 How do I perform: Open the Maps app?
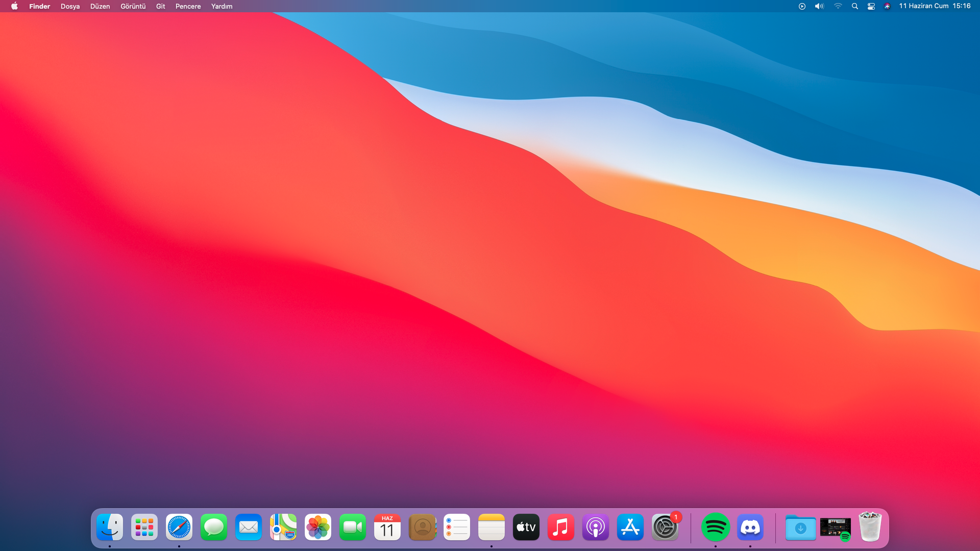coord(283,528)
